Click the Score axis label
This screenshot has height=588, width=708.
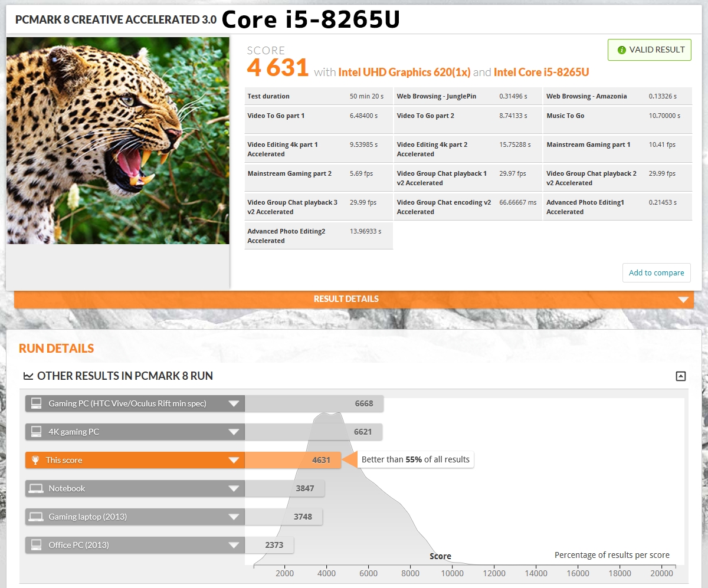click(x=440, y=556)
